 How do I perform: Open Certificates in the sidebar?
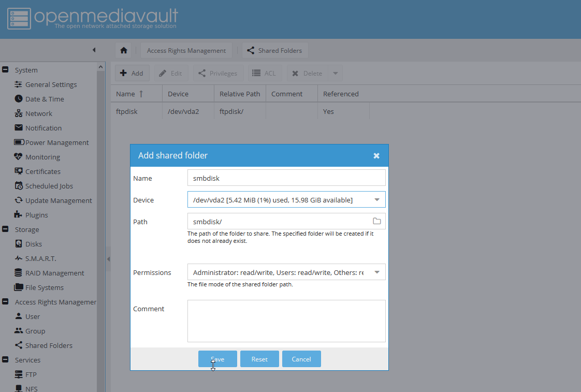42,171
